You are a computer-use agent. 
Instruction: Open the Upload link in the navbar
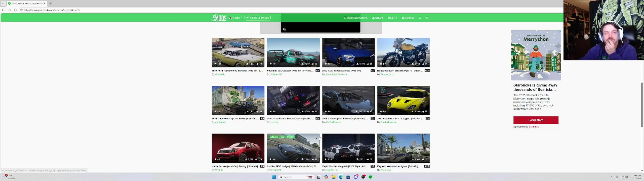coord(377,18)
